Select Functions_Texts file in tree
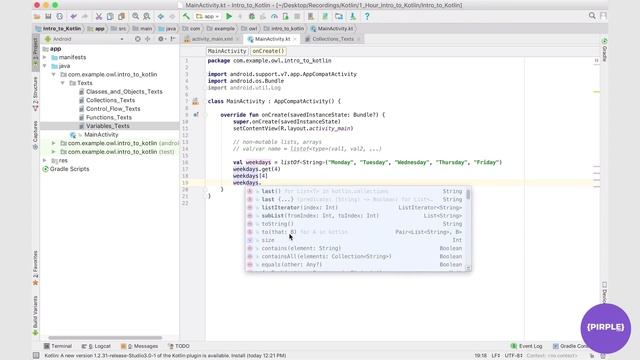Viewport: 640px width, 360px height. (109, 117)
